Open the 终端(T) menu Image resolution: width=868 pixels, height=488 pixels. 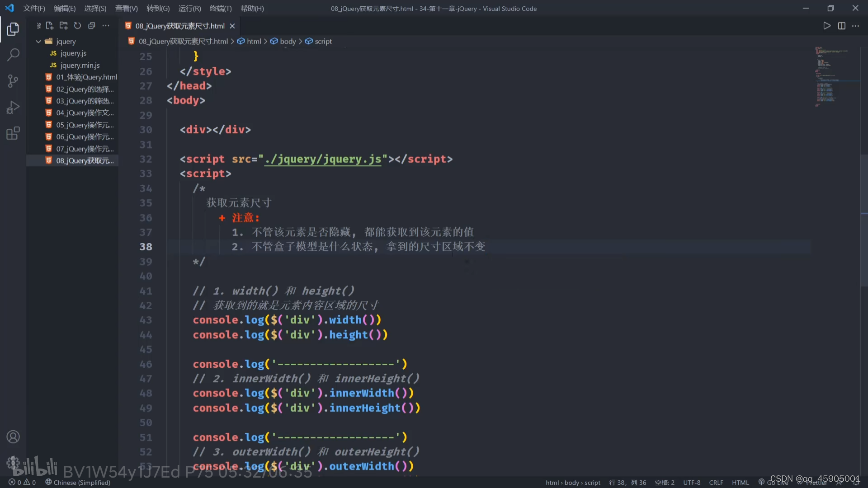point(220,9)
